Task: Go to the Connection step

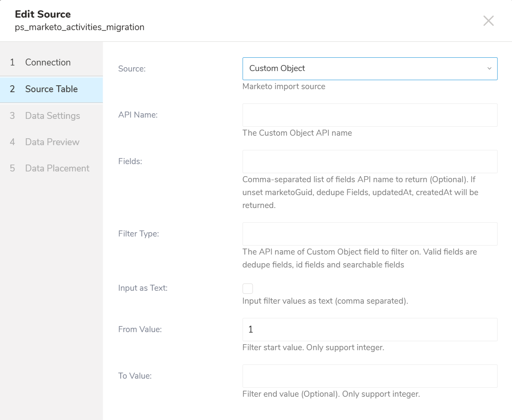Action: (47, 62)
